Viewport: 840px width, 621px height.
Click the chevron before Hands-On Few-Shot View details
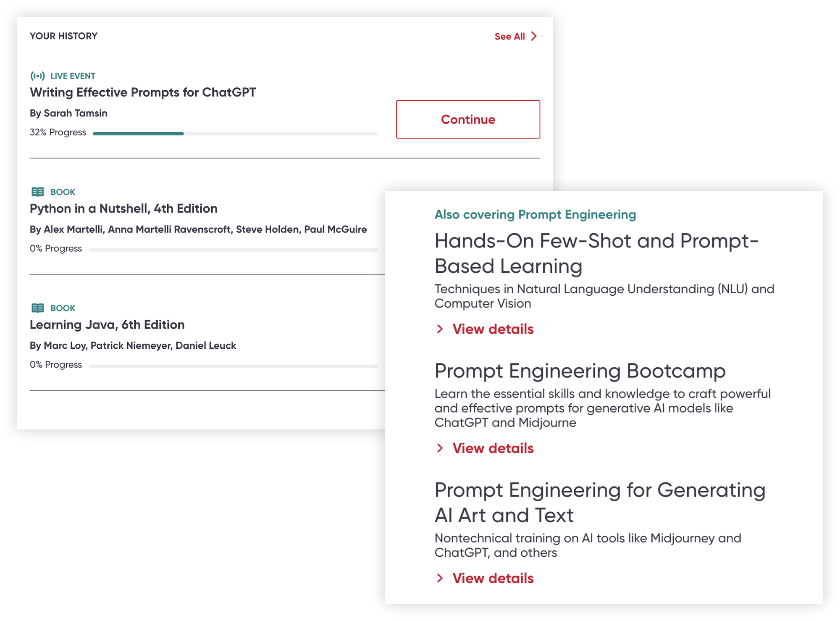(440, 329)
